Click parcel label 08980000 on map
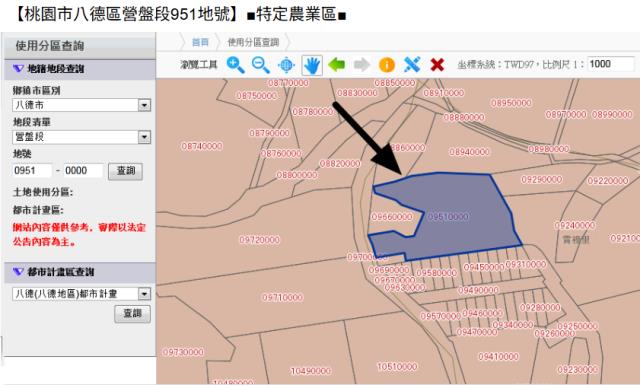 click(x=549, y=149)
